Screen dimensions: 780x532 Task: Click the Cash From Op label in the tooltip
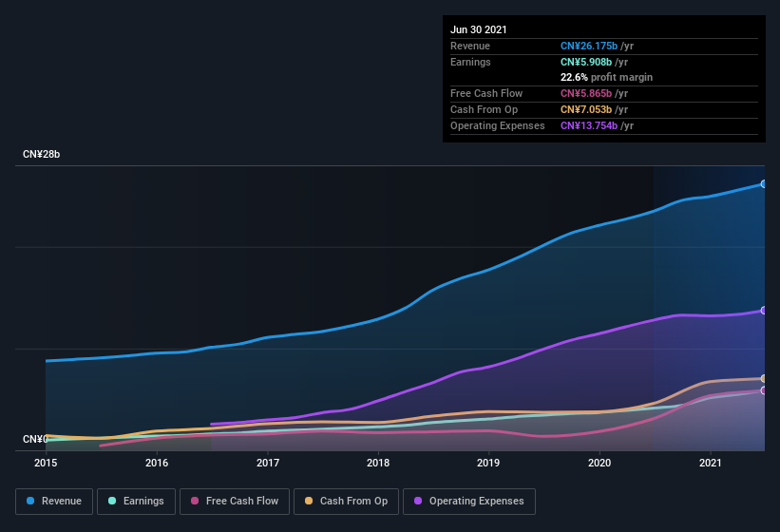pos(484,109)
